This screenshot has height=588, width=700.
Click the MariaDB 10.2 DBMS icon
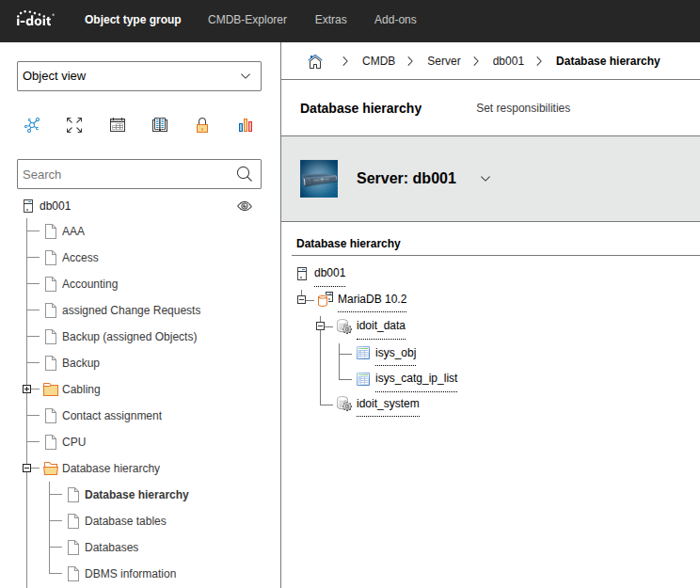(x=326, y=299)
